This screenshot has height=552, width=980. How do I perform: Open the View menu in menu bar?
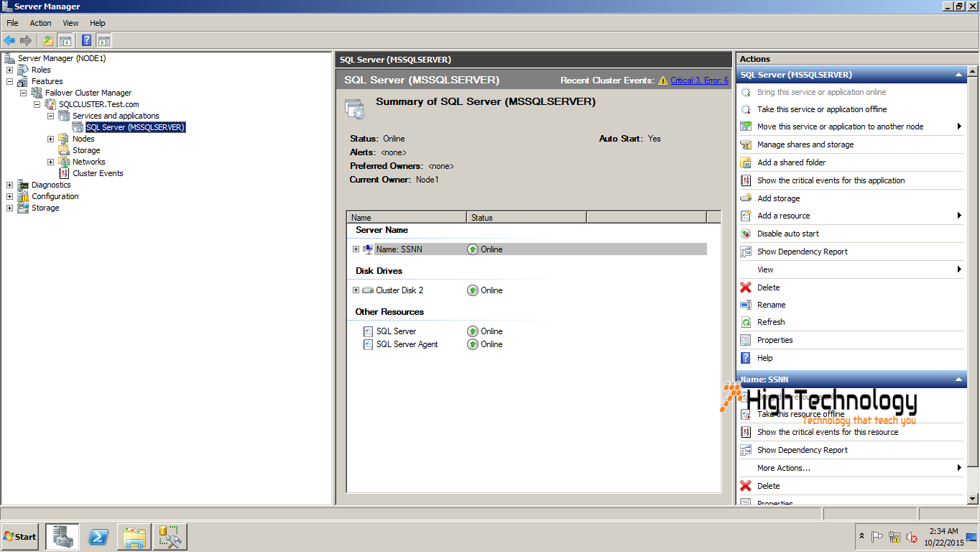(x=70, y=23)
